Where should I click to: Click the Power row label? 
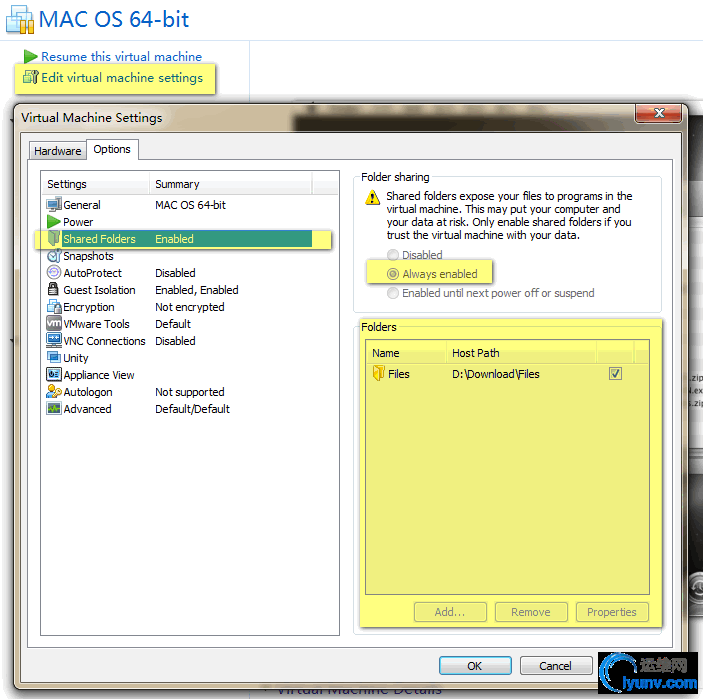pyautogui.click(x=78, y=222)
